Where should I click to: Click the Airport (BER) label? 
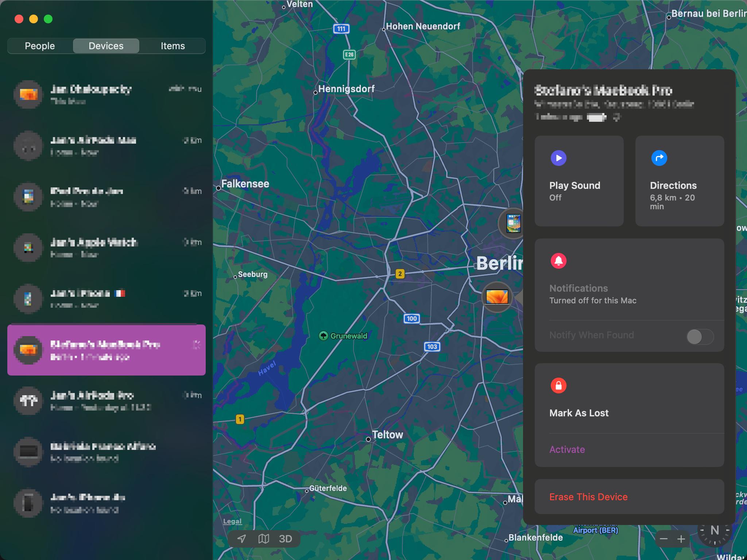point(596,530)
